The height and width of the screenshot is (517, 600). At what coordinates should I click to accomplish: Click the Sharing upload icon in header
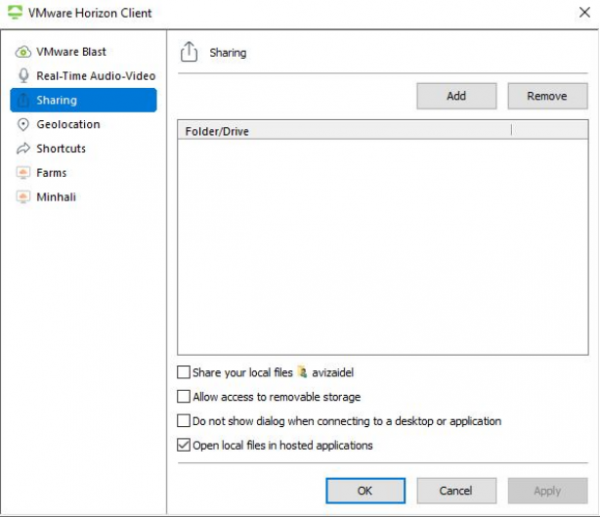point(189,52)
